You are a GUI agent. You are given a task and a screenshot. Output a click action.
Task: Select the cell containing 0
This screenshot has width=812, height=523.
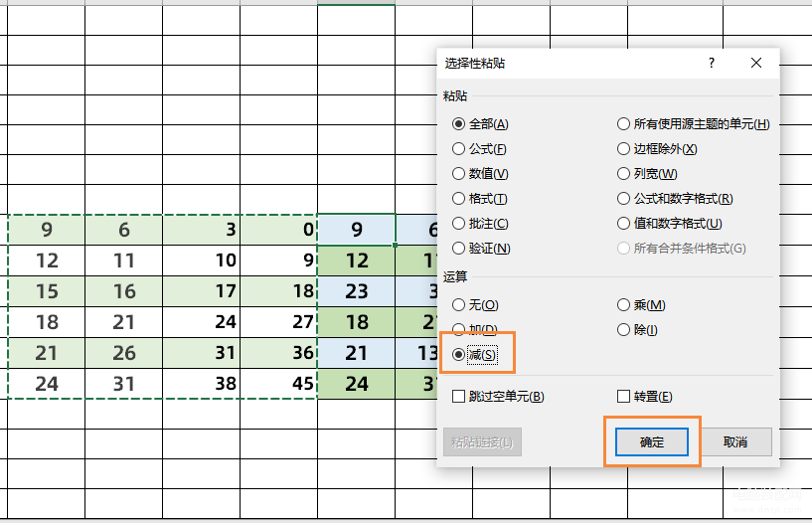pos(278,230)
